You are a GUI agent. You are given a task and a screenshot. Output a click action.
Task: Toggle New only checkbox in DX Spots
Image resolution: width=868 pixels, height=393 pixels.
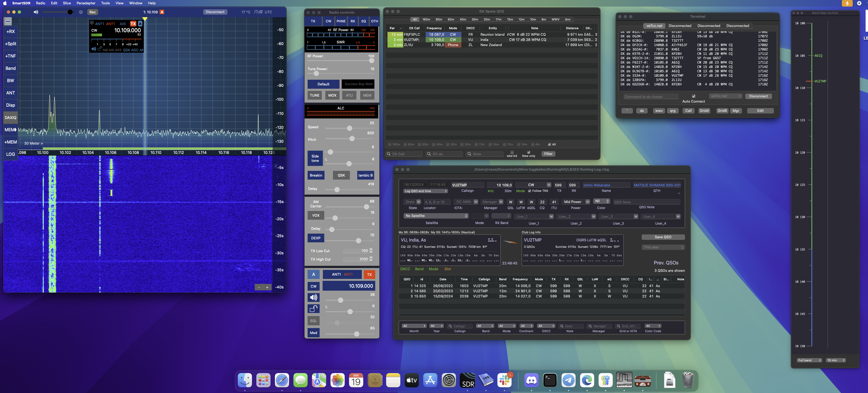tap(529, 152)
